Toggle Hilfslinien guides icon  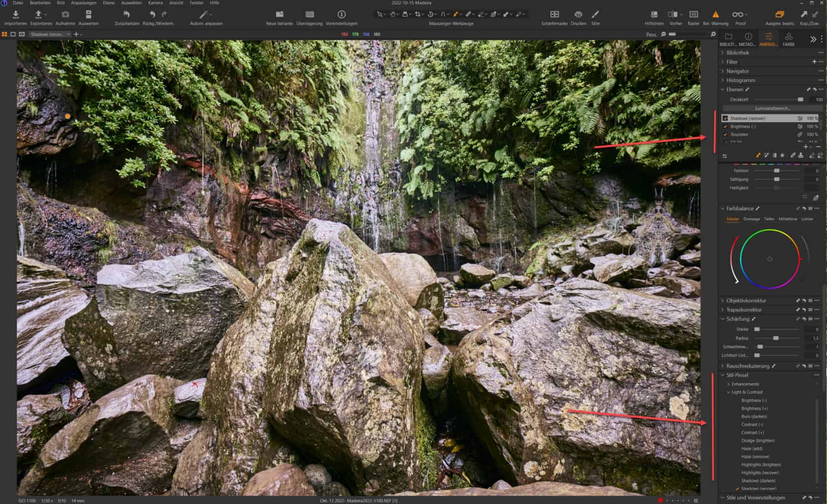(x=654, y=14)
